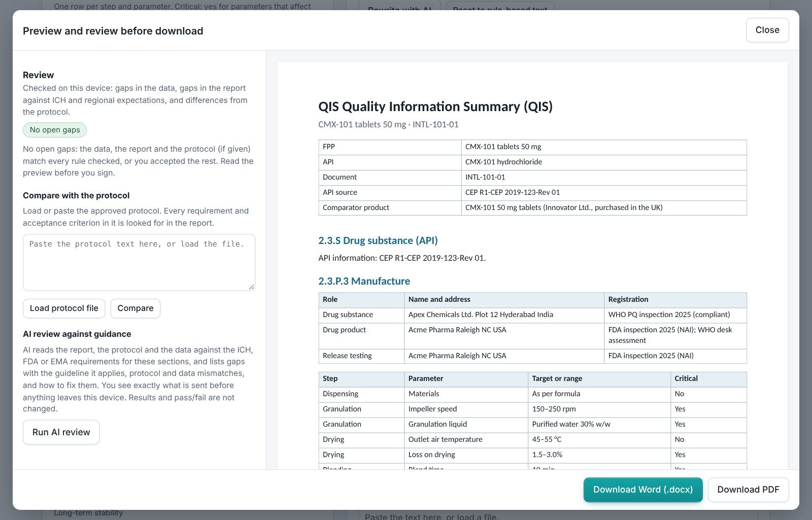Select the 1.5–3.0% target cell
The image size is (812, 520).
pos(599,455)
